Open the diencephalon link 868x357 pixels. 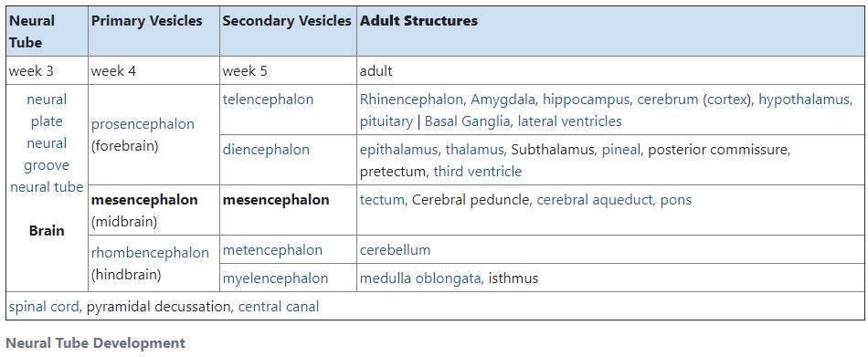point(266,150)
